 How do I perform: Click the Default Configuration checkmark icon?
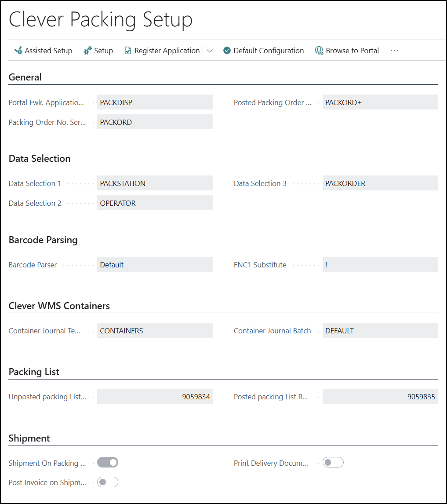(227, 51)
